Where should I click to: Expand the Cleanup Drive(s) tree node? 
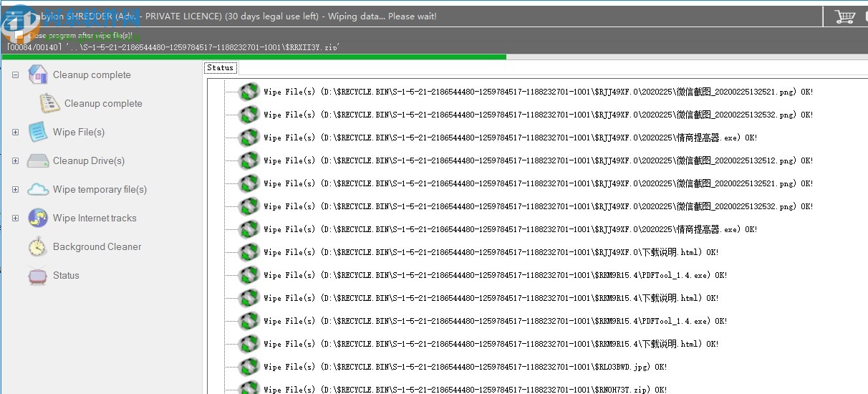click(16, 160)
